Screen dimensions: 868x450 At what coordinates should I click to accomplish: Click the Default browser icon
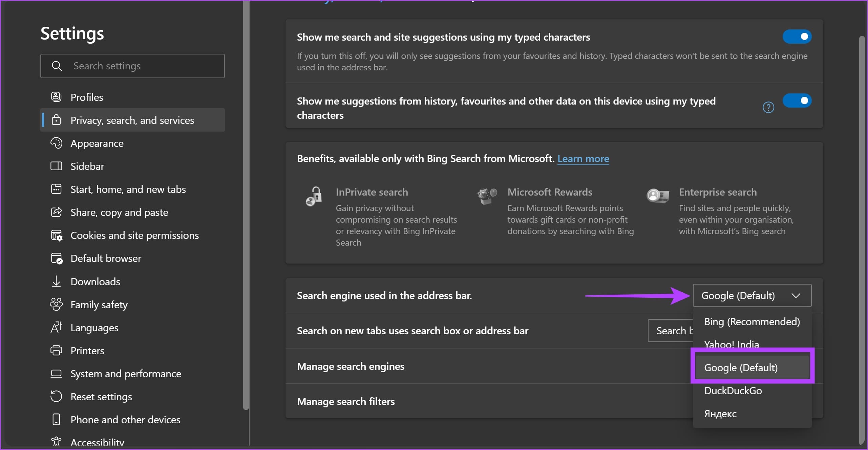click(x=56, y=258)
